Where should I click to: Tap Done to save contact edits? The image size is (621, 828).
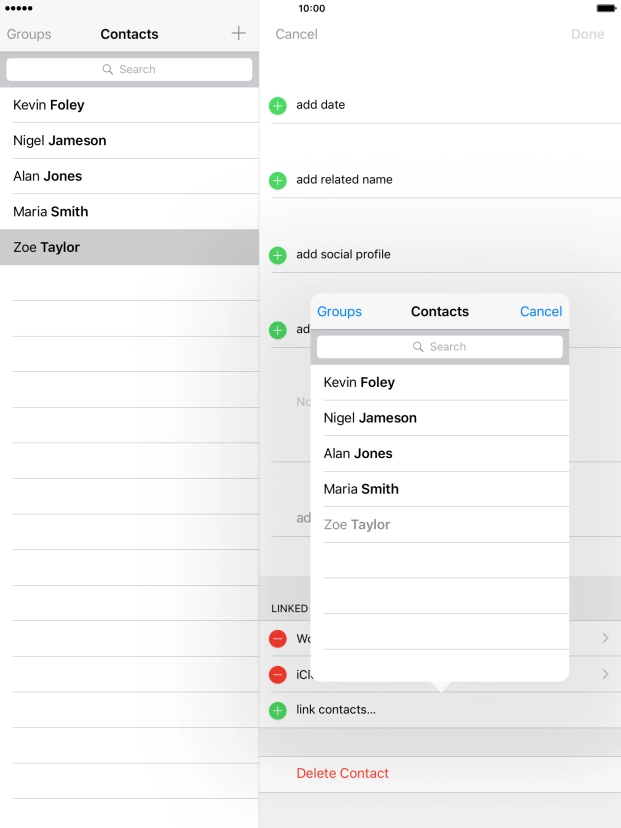pos(587,34)
